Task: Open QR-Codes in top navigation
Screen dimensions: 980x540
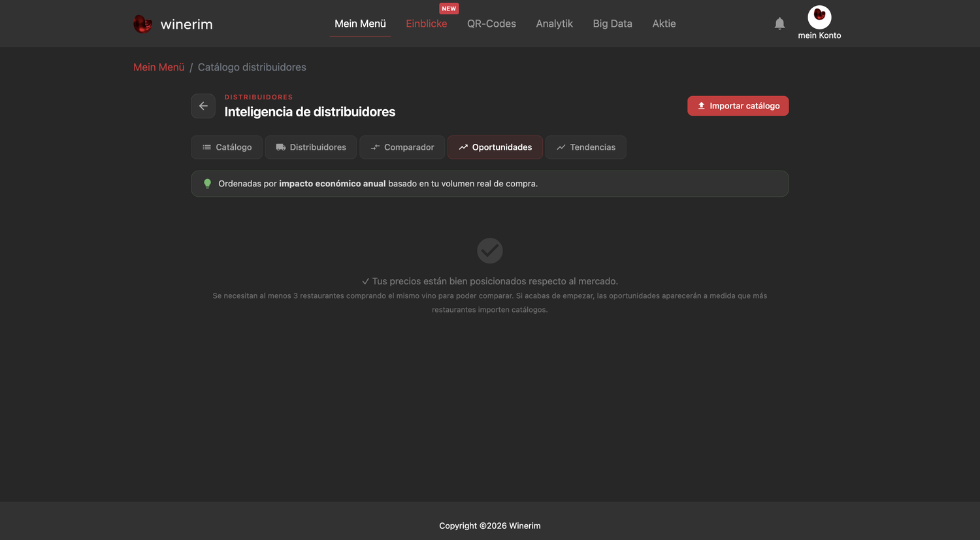Action: (491, 24)
